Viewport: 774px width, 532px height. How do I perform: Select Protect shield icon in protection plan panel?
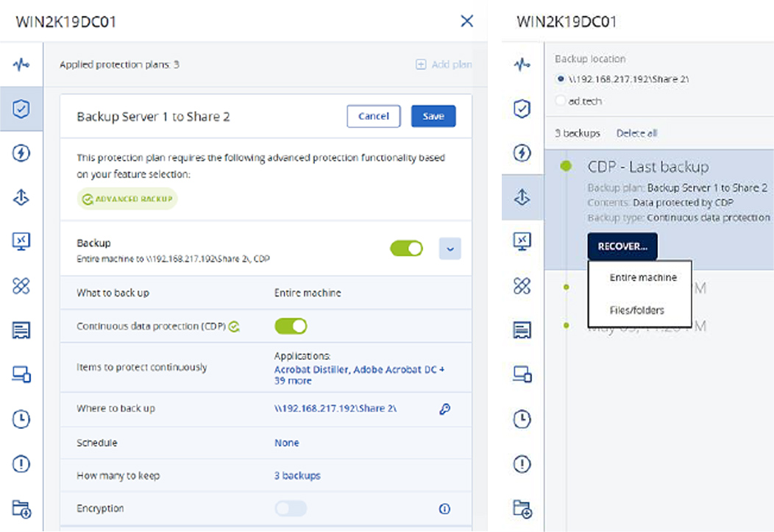click(21, 109)
